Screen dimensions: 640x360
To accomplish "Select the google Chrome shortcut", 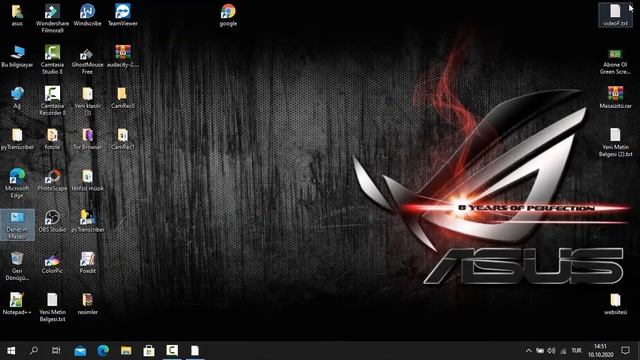I will [x=228, y=15].
